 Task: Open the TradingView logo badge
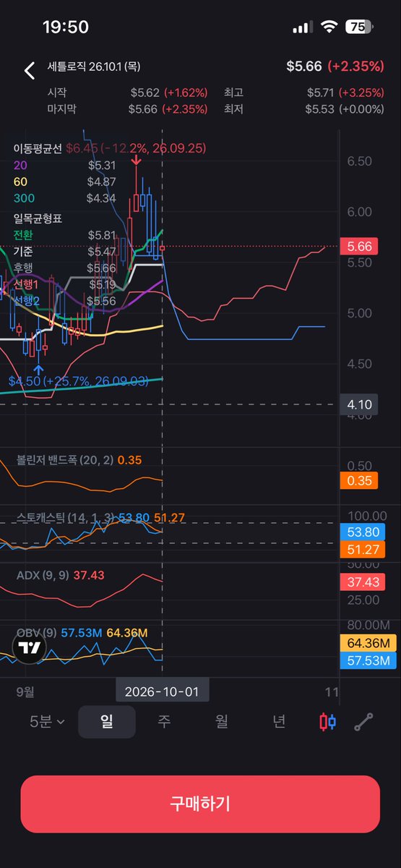coord(30,648)
